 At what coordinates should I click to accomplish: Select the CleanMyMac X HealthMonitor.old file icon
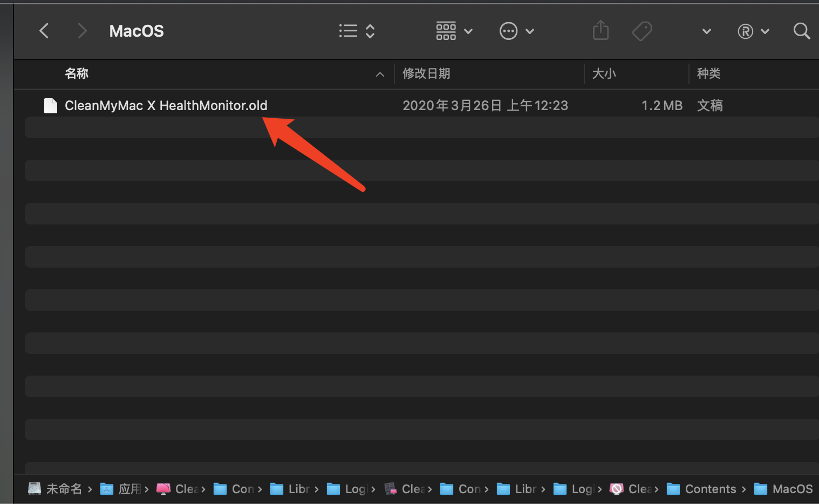51,105
